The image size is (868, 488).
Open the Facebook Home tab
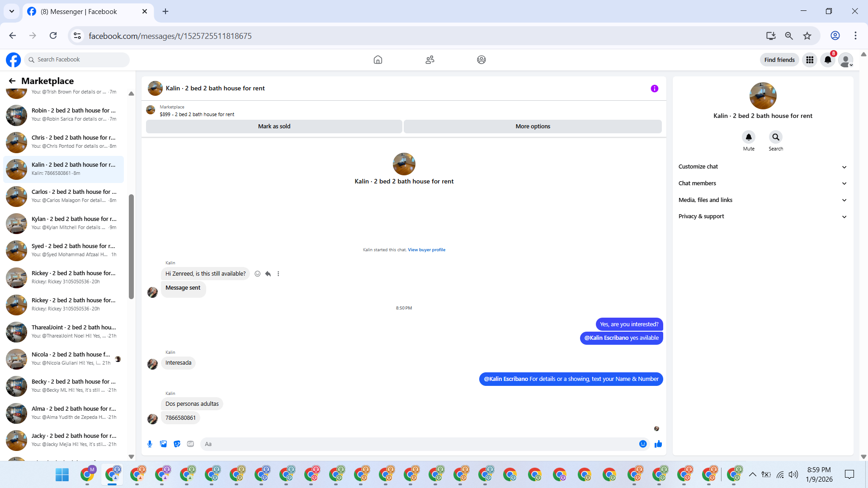378,60
